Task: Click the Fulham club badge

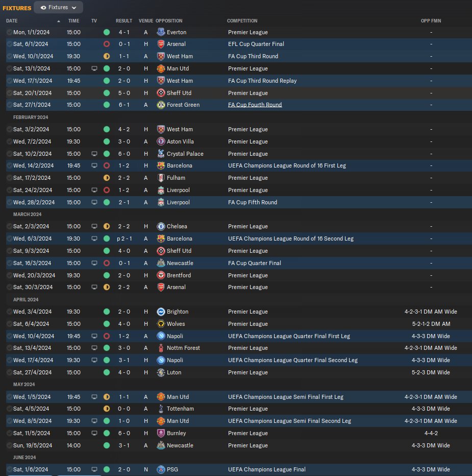Action: 161,178
